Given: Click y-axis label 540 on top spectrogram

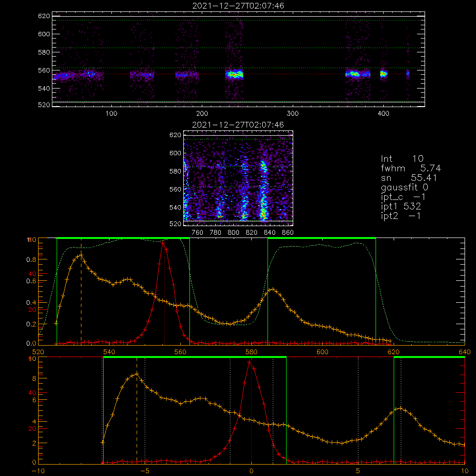Looking at the screenshot, I should coord(44,89).
